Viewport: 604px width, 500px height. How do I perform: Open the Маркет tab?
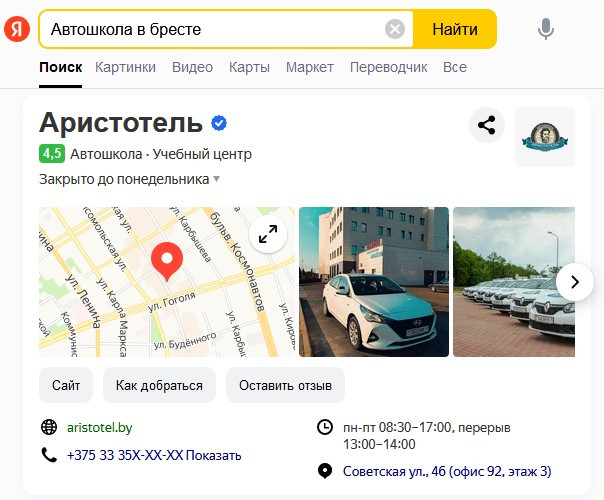pyautogui.click(x=310, y=67)
